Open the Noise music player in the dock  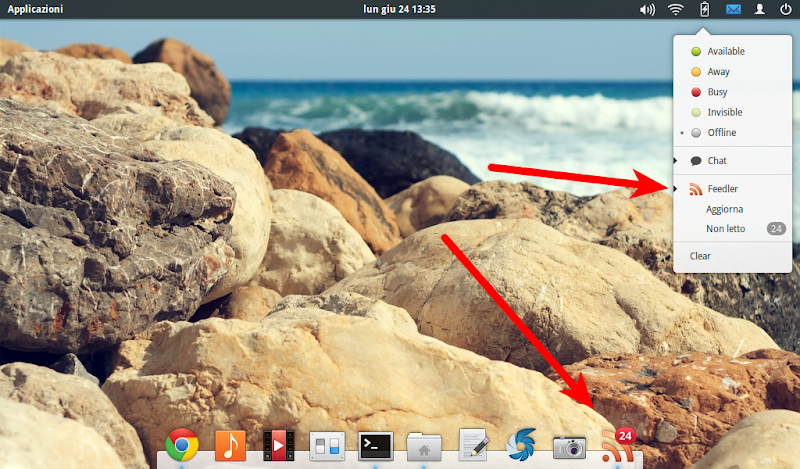pos(230,446)
